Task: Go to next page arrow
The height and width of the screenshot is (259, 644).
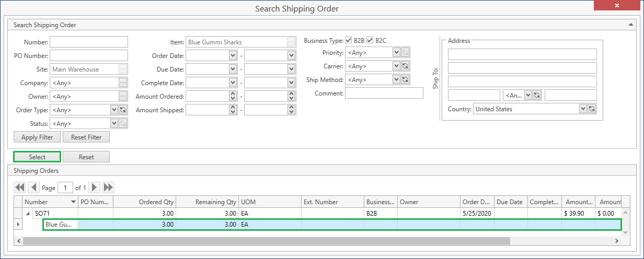Action: [95, 187]
